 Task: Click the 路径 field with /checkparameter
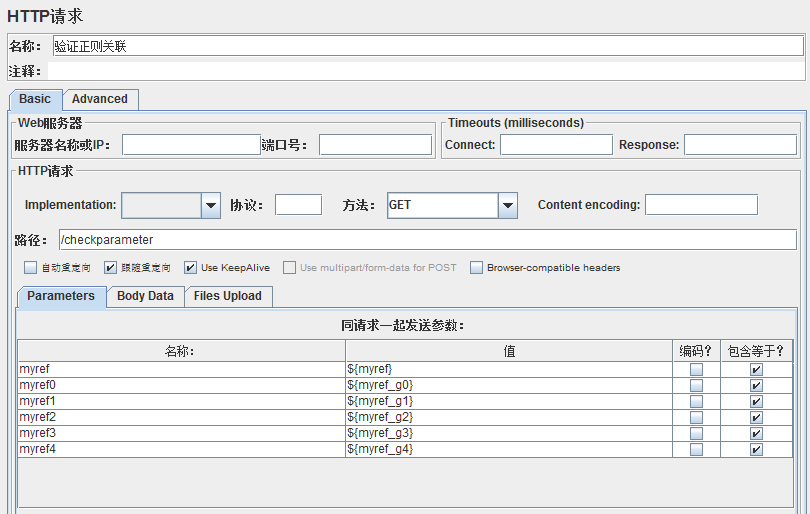click(x=428, y=240)
